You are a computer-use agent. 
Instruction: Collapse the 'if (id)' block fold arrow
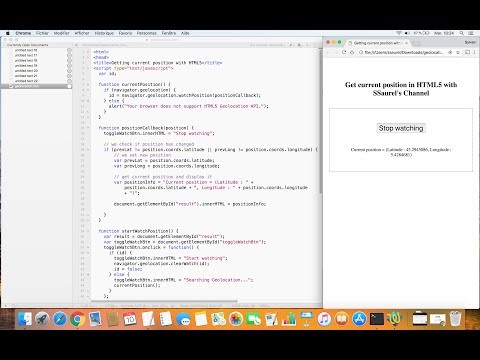coord(88,253)
